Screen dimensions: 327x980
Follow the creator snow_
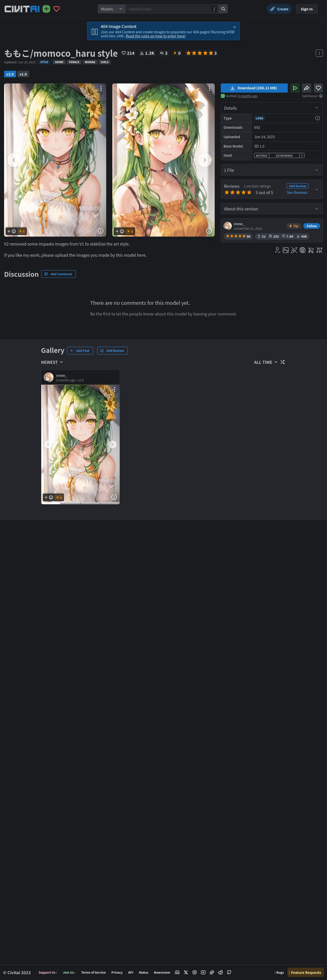[311, 226]
